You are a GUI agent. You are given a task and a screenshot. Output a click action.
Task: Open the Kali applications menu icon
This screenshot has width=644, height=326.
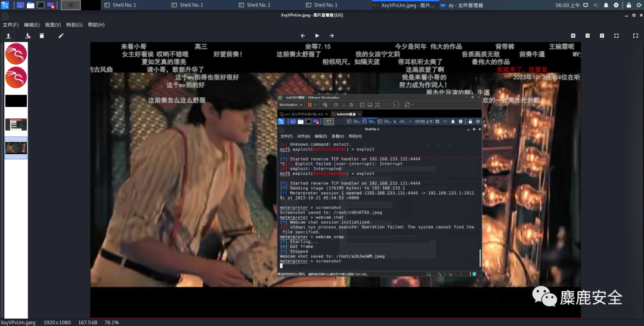tap(5, 5)
